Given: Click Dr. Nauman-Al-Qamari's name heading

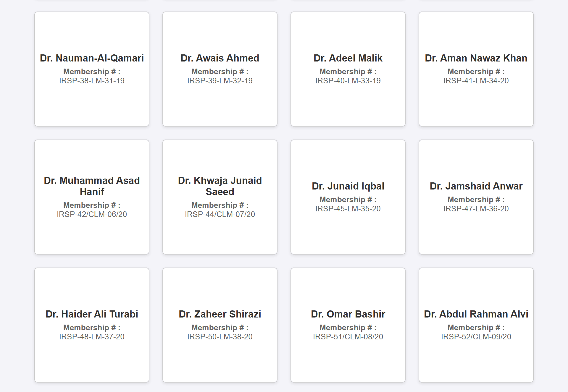Looking at the screenshot, I should pyautogui.click(x=92, y=58).
